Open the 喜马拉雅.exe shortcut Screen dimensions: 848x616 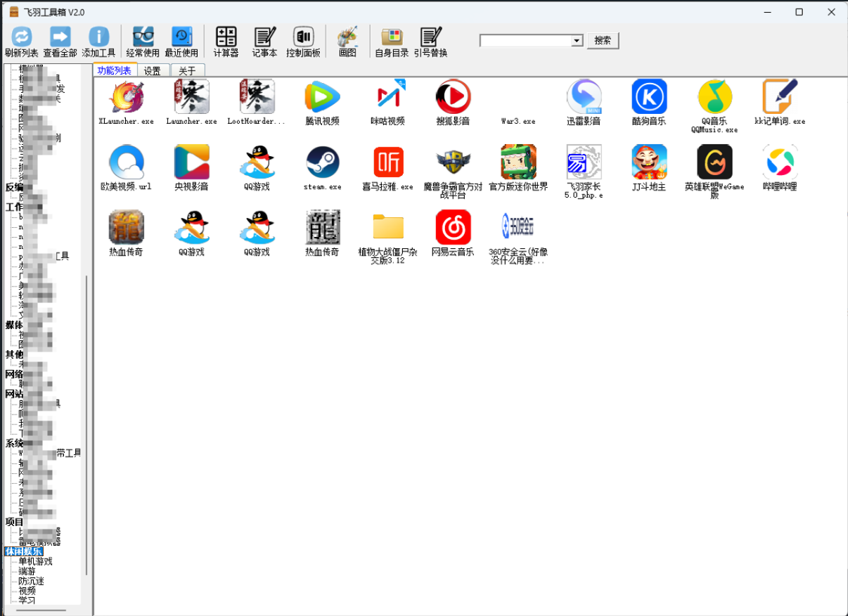pos(387,162)
